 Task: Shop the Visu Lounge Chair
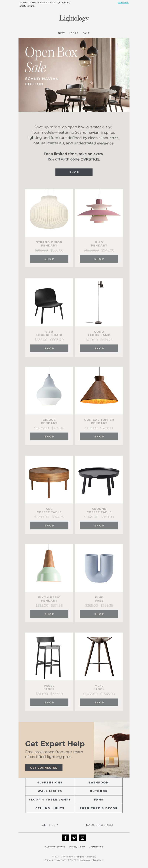(49, 348)
